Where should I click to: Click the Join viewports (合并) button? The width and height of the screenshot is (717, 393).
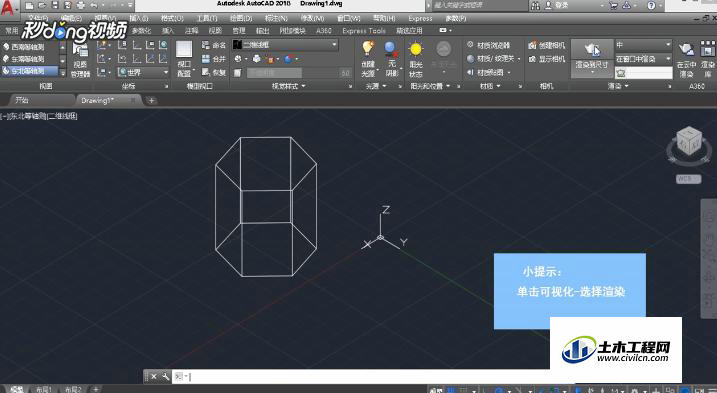[x=214, y=59]
